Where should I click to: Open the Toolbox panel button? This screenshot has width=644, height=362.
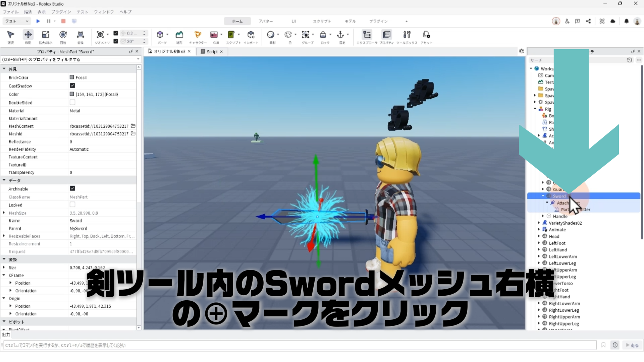coord(407,35)
